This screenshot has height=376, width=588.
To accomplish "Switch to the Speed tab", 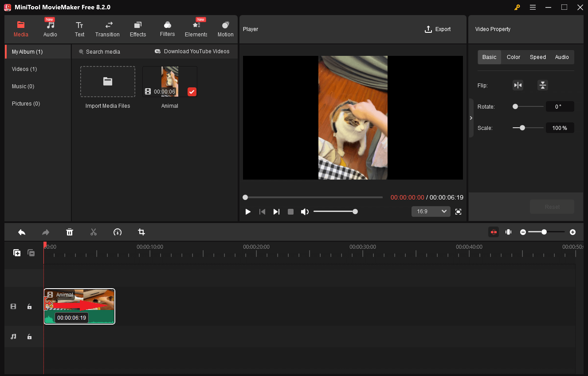I will coord(537,57).
